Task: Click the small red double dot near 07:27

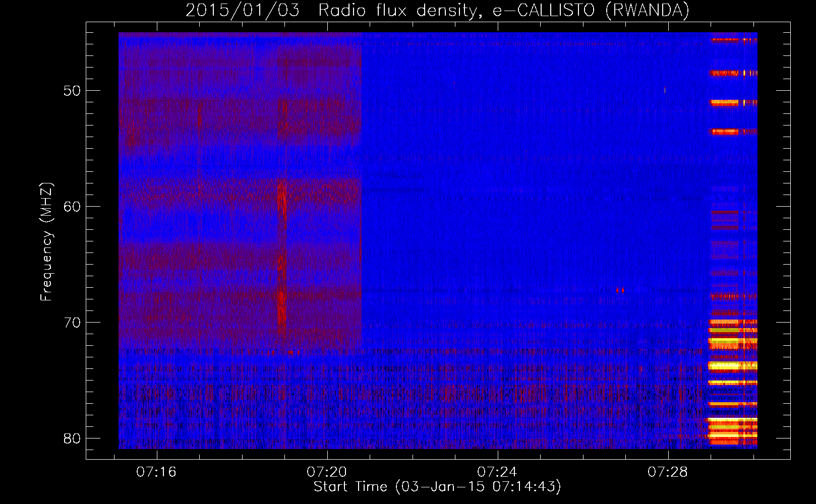Action: coord(620,290)
